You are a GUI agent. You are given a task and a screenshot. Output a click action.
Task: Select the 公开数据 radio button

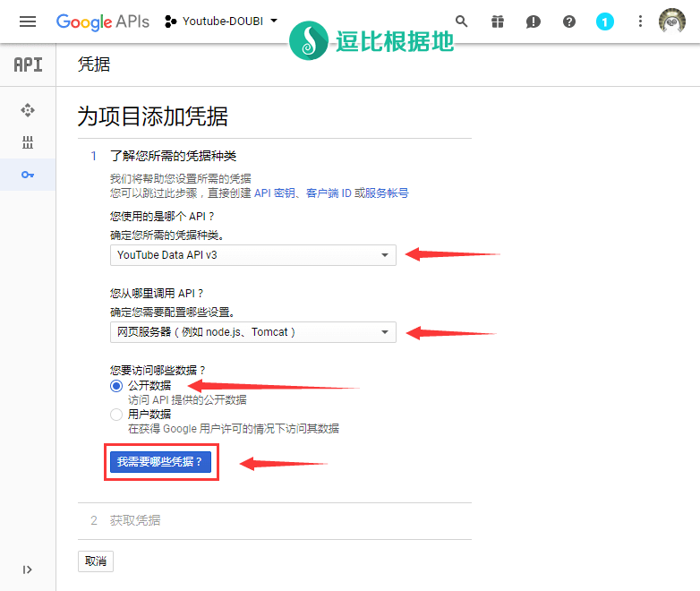116,386
